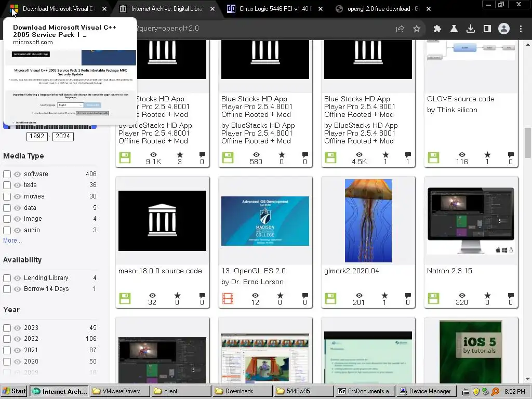Click software floppy icon on mesa-18.0.0 card
Screen dimensions: 532x399
125,299
